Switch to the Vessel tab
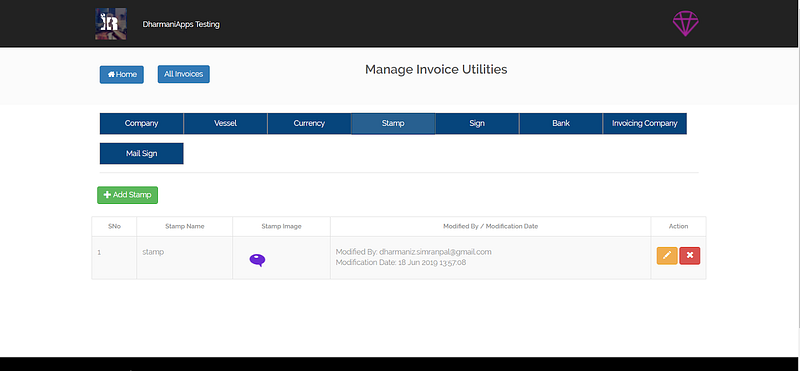This screenshot has width=800, height=371. pyautogui.click(x=226, y=123)
